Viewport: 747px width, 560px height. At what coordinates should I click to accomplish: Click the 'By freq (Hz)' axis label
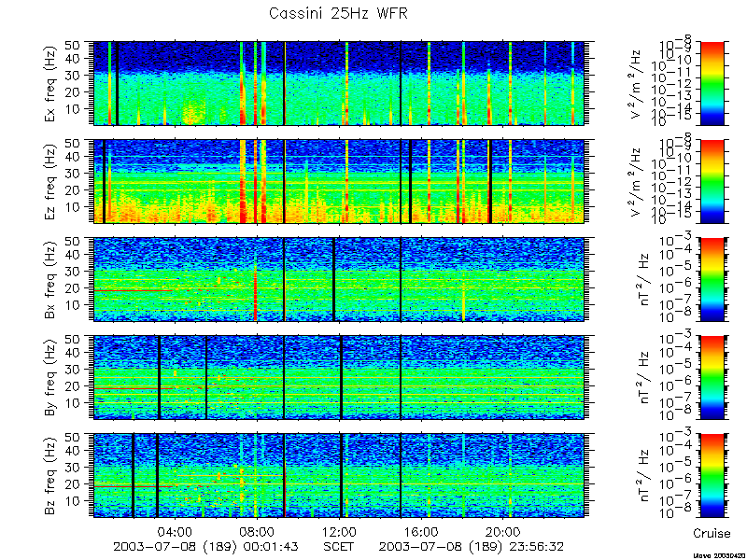(x=51, y=378)
